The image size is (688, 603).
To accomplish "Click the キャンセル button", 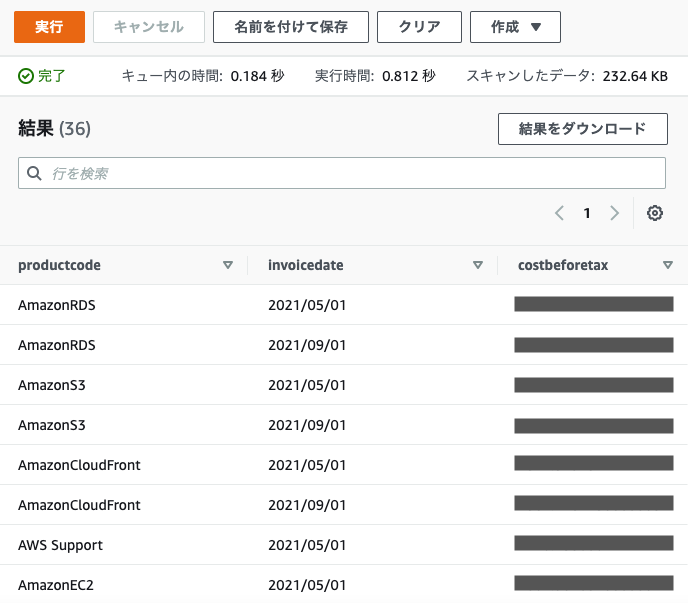I will pyautogui.click(x=149, y=27).
